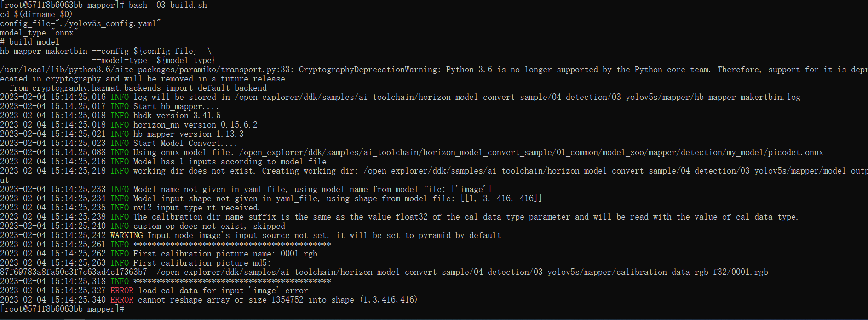Click the final shell prompt at the bottom
868x320 pixels.
point(62,309)
